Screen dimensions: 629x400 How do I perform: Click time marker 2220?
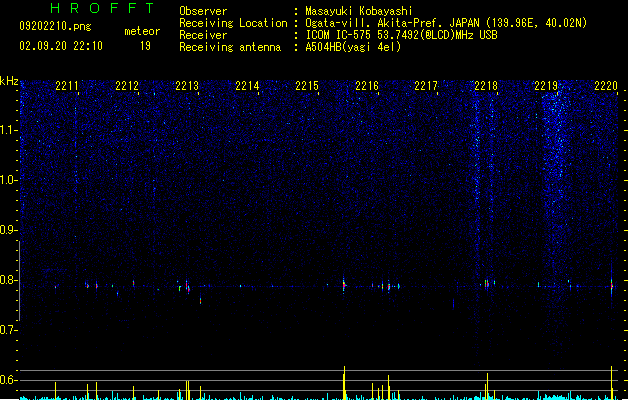(606, 86)
